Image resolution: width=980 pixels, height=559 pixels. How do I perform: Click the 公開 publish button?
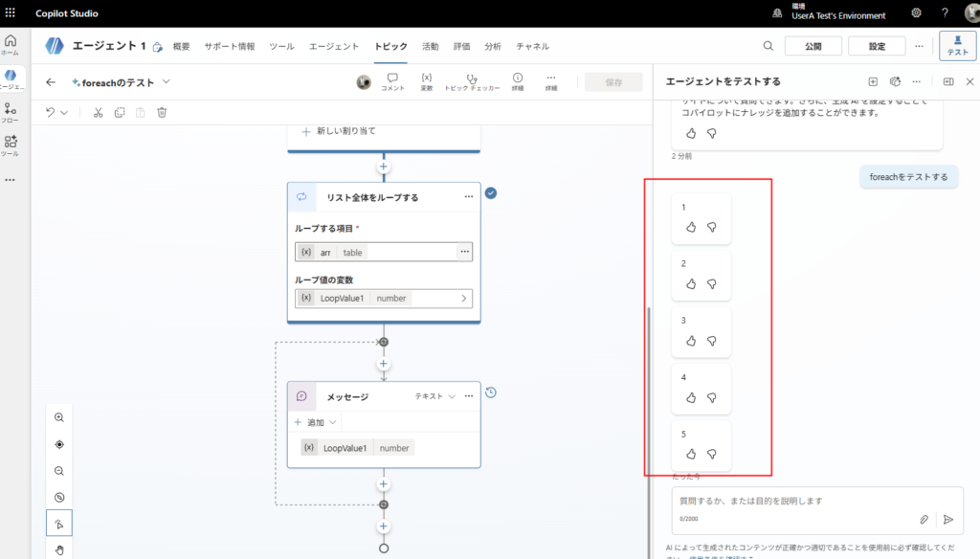[x=813, y=46]
